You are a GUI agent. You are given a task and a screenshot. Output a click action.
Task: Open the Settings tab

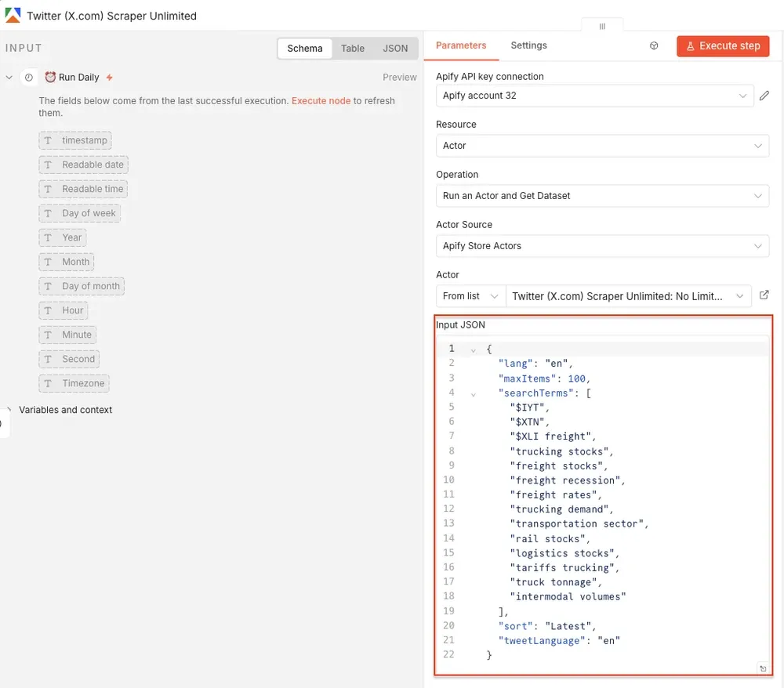click(x=528, y=45)
